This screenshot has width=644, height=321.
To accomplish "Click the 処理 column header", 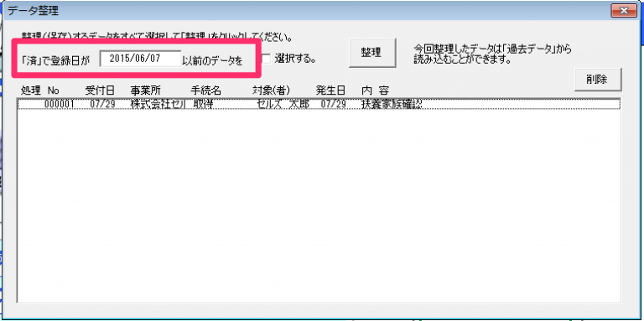I will pyautogui.click(x=31, y=91).
